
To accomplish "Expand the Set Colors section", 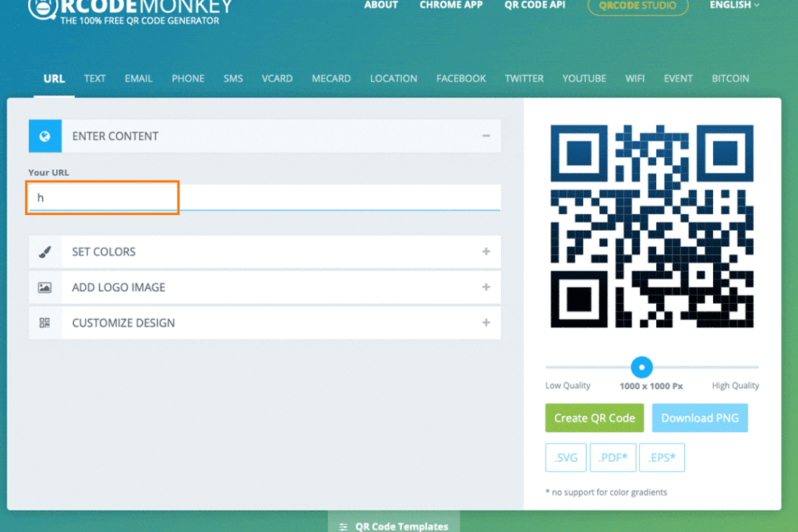I will (486, 252).
